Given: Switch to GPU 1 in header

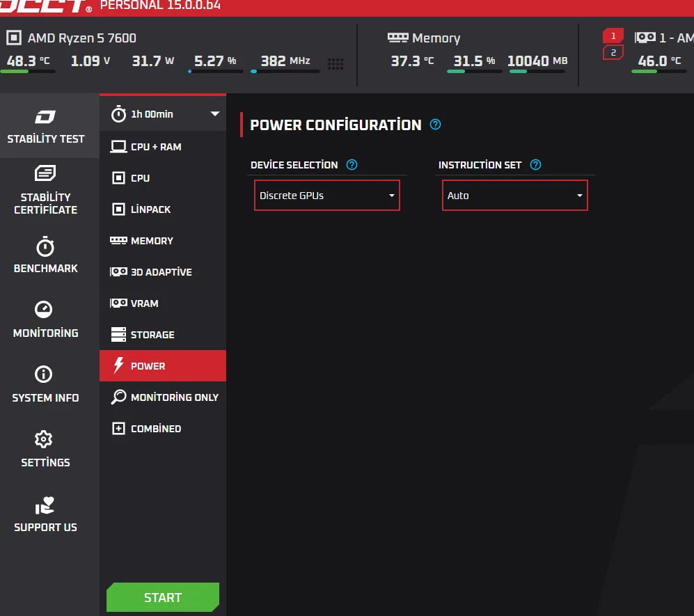Looking at the screenshot, I should click(613, 35).
